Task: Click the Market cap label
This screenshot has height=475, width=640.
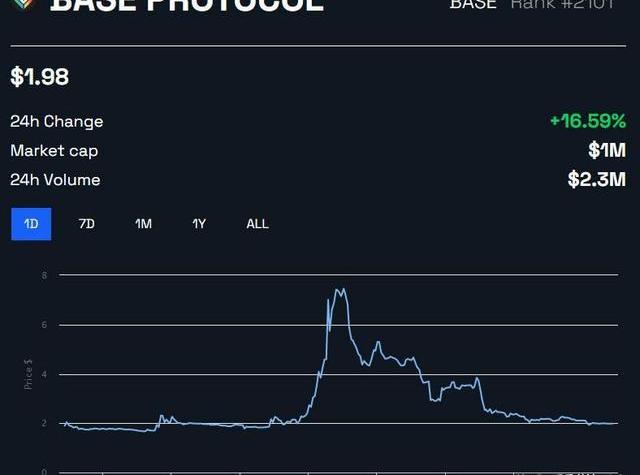Action: tap(54, 150)
